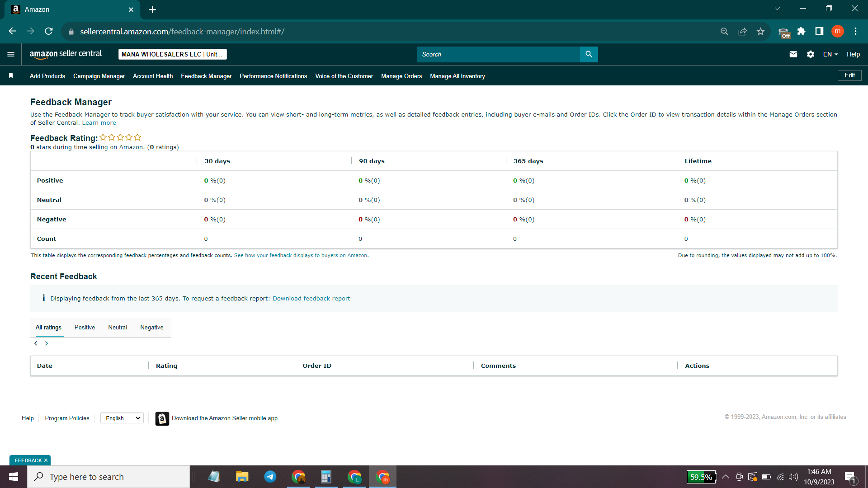Click the Date column header
The image size is (868, 488).
[45, 366]
